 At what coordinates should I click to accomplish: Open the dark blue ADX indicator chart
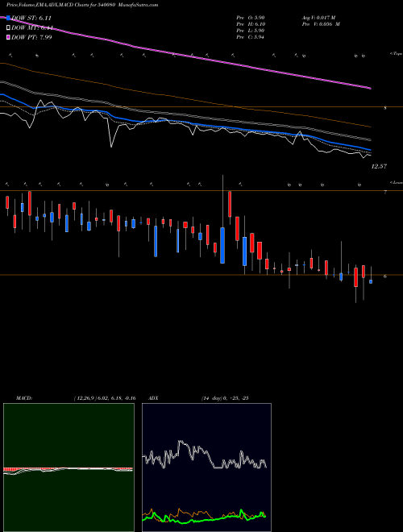coord(206,468)
